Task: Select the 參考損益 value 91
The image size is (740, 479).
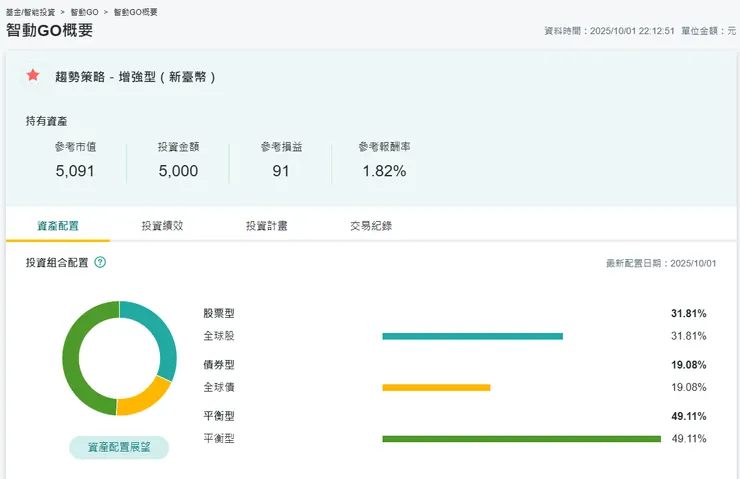Action: point(281,171)
